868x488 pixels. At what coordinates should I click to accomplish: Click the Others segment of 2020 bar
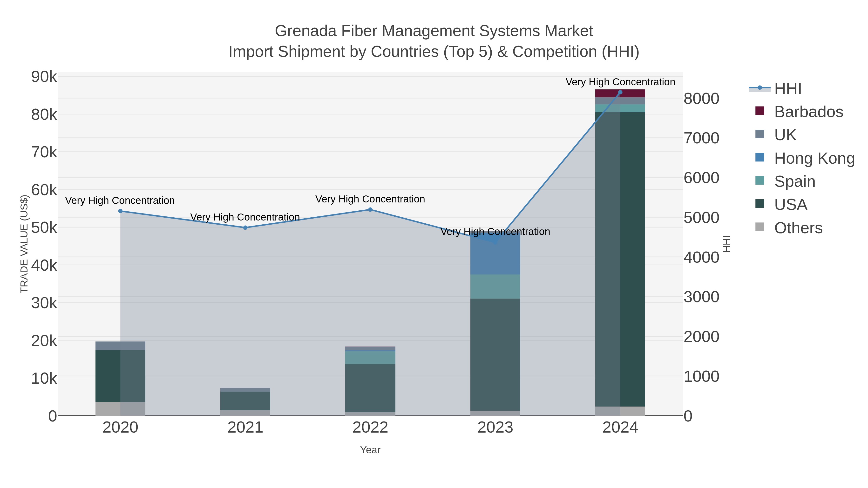pos(120,409)
